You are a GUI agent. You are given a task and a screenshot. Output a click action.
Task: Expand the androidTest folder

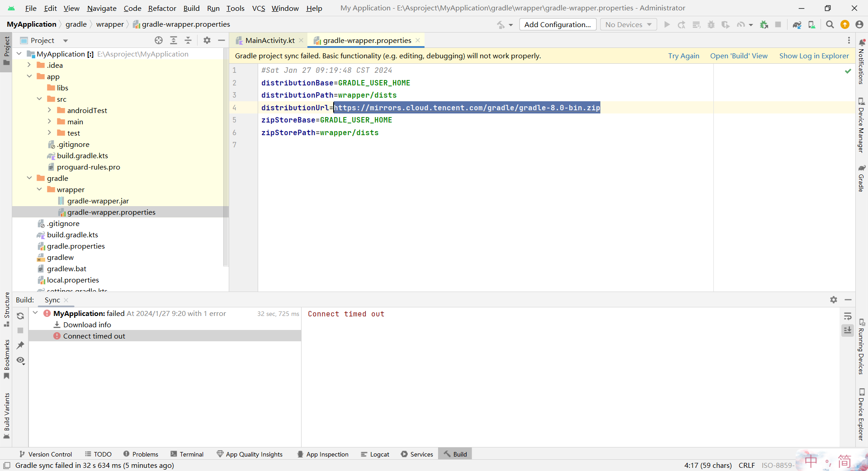[49, 110]
